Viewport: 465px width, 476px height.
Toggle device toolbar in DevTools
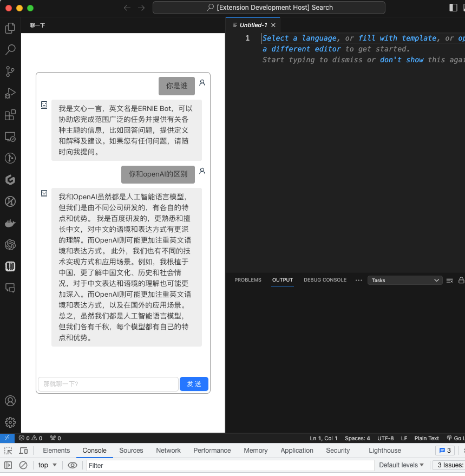[23, 451]
